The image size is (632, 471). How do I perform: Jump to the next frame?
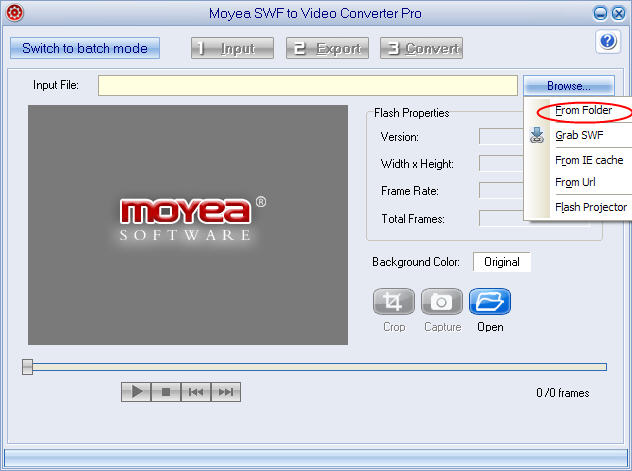tap(226, 392)
